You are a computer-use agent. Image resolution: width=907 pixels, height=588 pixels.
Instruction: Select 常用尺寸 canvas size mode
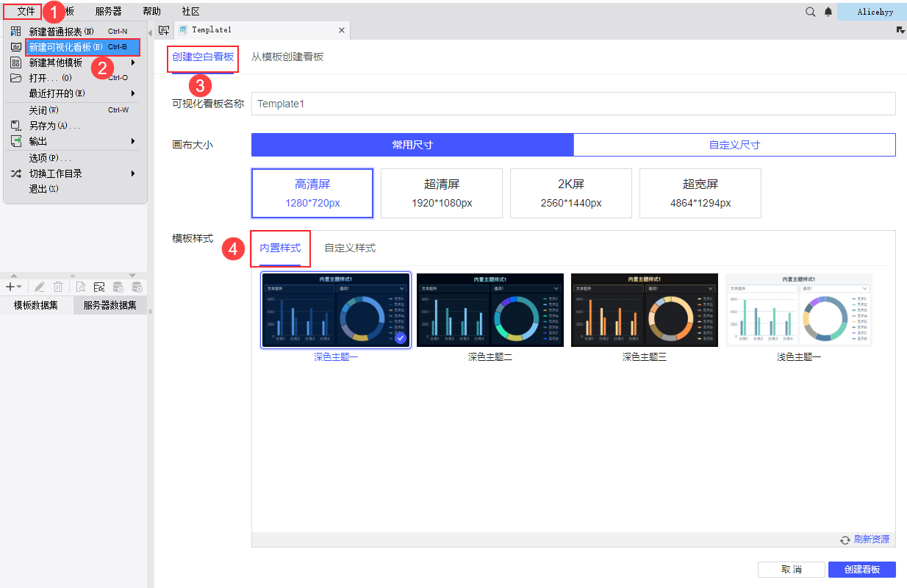coord(412,145)
